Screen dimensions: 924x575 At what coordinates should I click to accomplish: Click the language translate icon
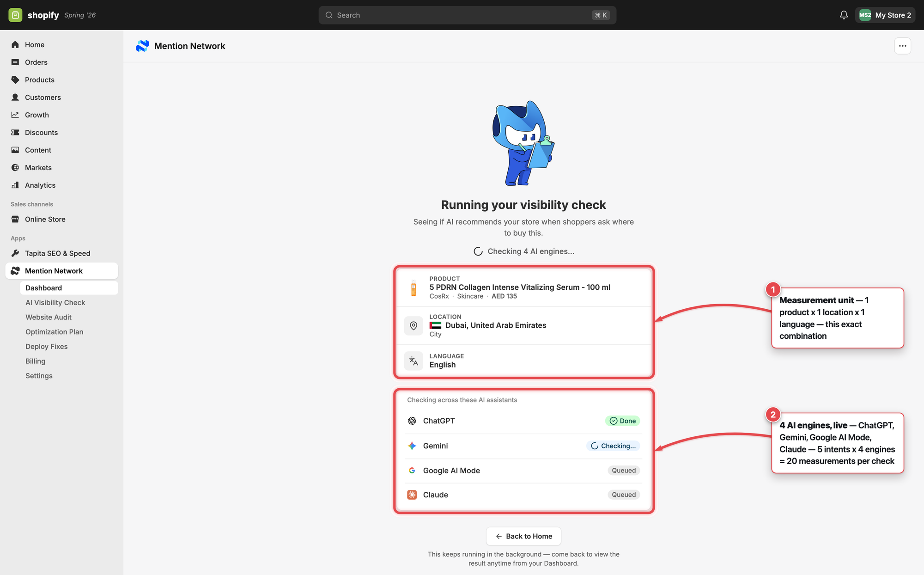coord(413,361)
